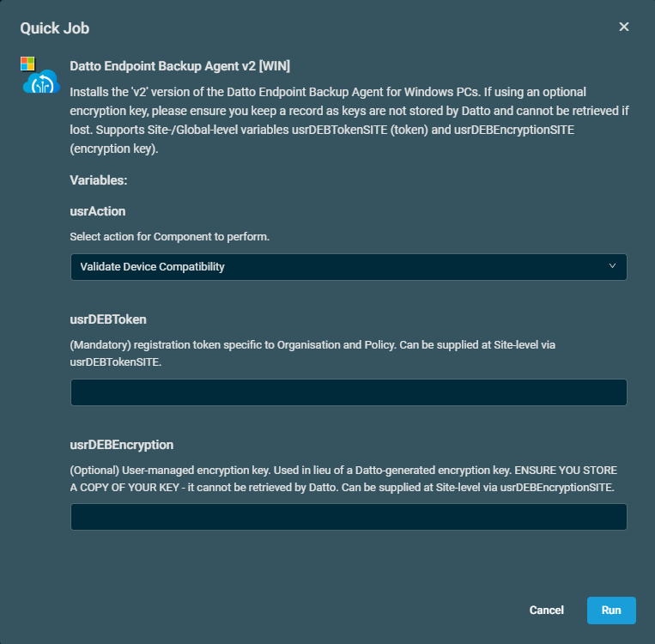
Task: Click the usrDEBEncryption variable label
Action: click(122, 445)
